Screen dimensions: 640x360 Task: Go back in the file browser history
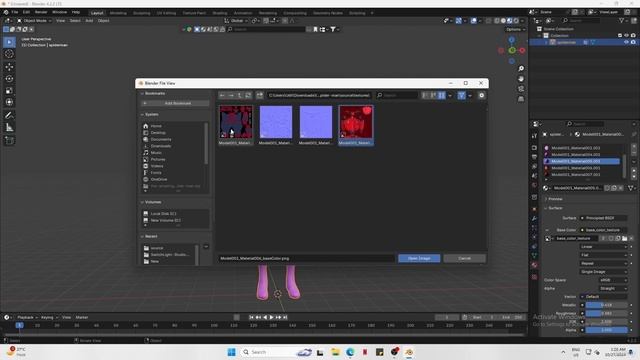(222, 95)
